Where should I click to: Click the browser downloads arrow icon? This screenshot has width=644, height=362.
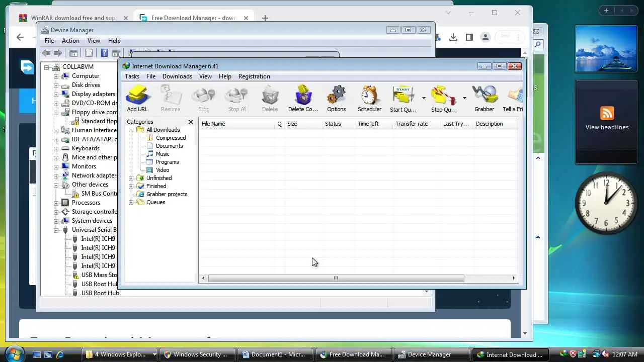tap(453, 37)
